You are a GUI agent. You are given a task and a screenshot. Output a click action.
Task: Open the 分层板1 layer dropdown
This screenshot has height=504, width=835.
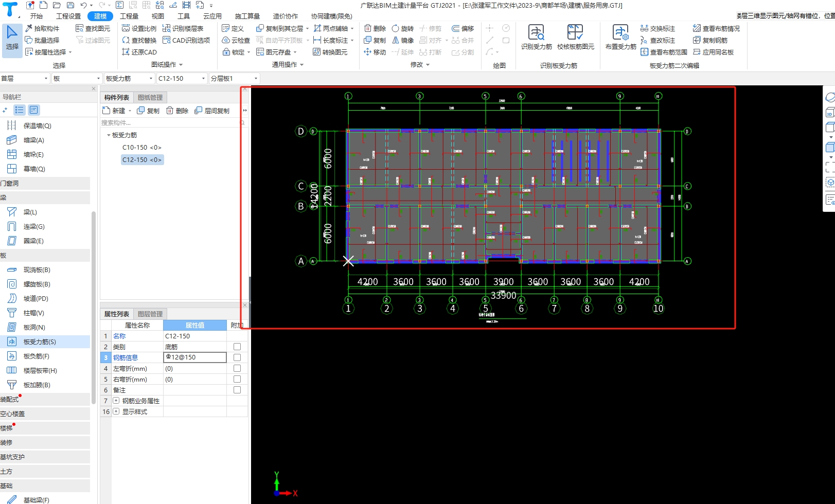pyautogui.click(x=234, y=78)
